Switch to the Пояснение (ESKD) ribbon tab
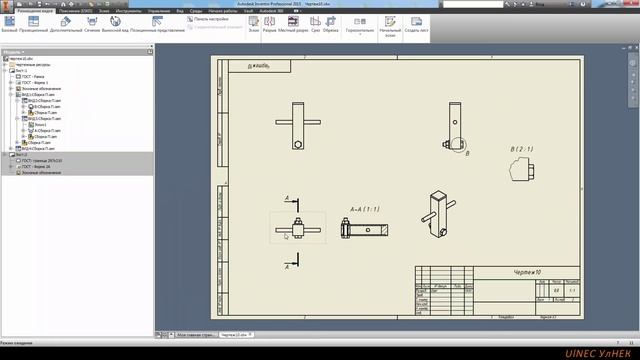This screenshot has width=640, height=360. coord(76,11)
